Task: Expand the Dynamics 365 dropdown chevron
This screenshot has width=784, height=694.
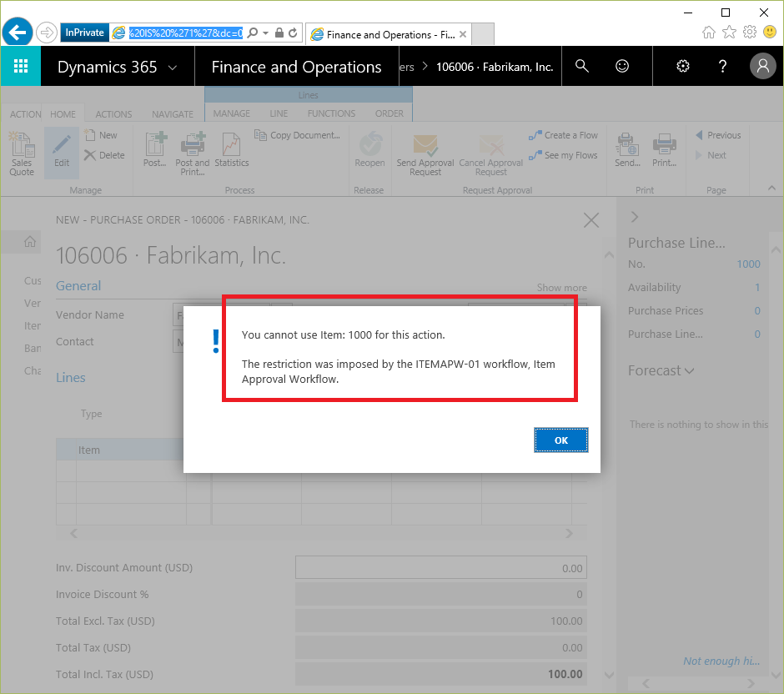Action: pyautogui.click(x=173, y=68)
